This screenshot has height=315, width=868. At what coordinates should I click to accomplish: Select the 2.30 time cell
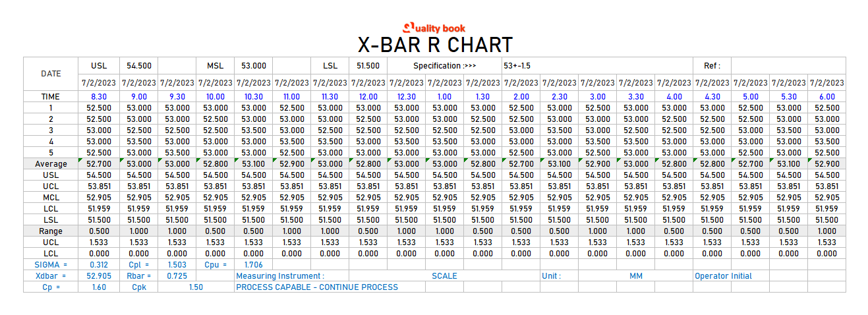pos(560,96)
